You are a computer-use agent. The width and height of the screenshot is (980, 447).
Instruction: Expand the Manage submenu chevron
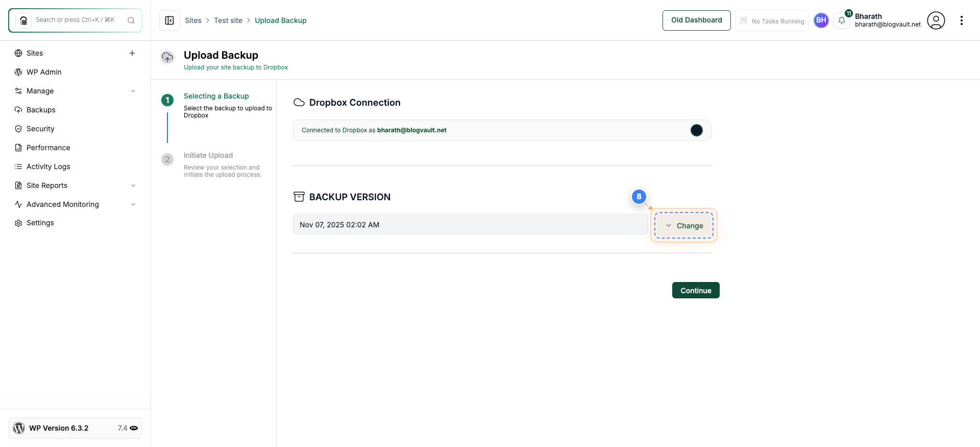pos(133,91)
